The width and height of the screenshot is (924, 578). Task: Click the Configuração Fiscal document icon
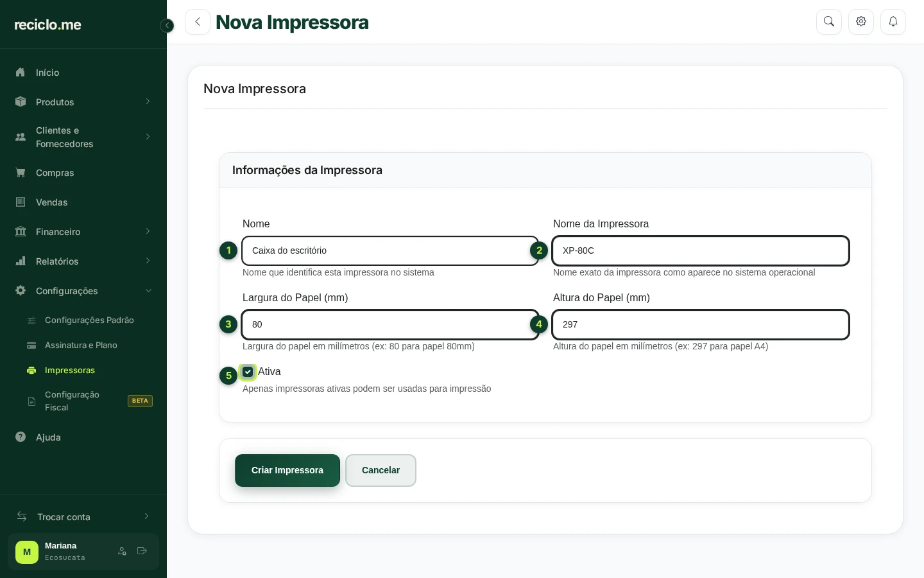(31, 401)
